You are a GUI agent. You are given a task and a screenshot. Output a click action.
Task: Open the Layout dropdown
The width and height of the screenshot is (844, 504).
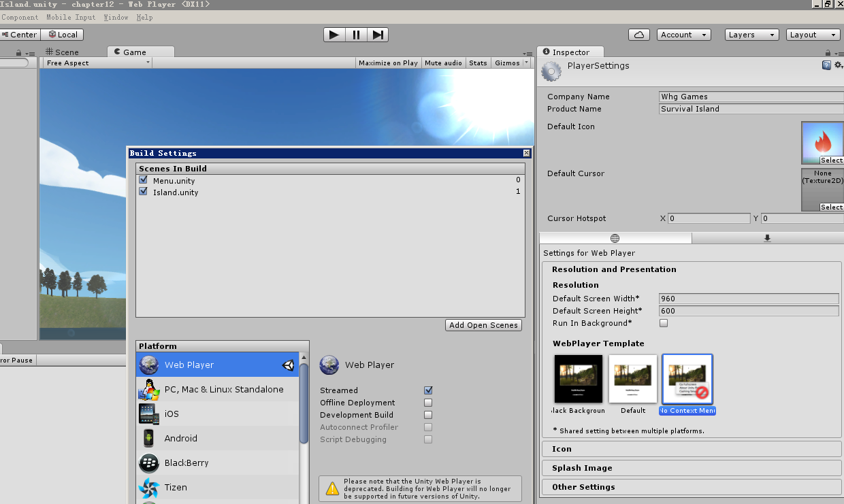click(x=813, y=35)
